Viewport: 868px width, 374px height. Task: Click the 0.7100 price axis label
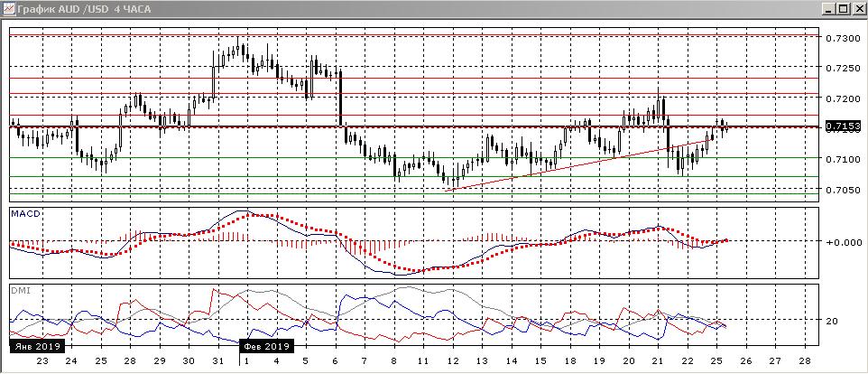[x=841, y=159]
